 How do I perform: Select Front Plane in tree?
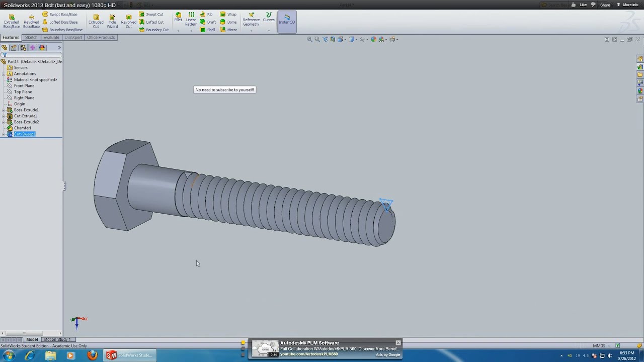(21, 86)
